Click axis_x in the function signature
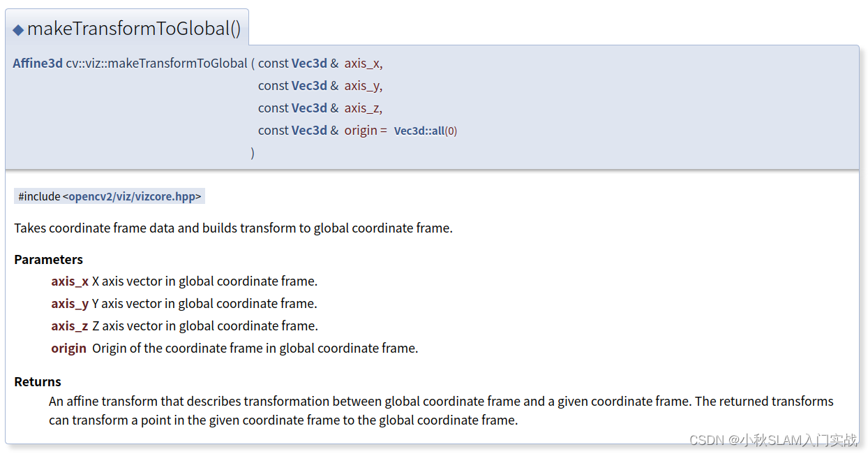This screenshot has width=868, height=454. (362, 64)
